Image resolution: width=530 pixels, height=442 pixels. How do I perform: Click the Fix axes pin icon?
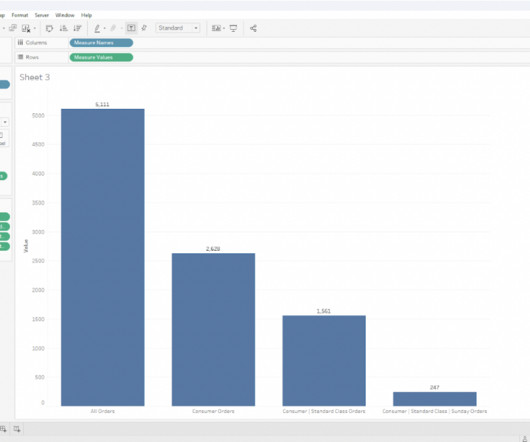point(144,28)
